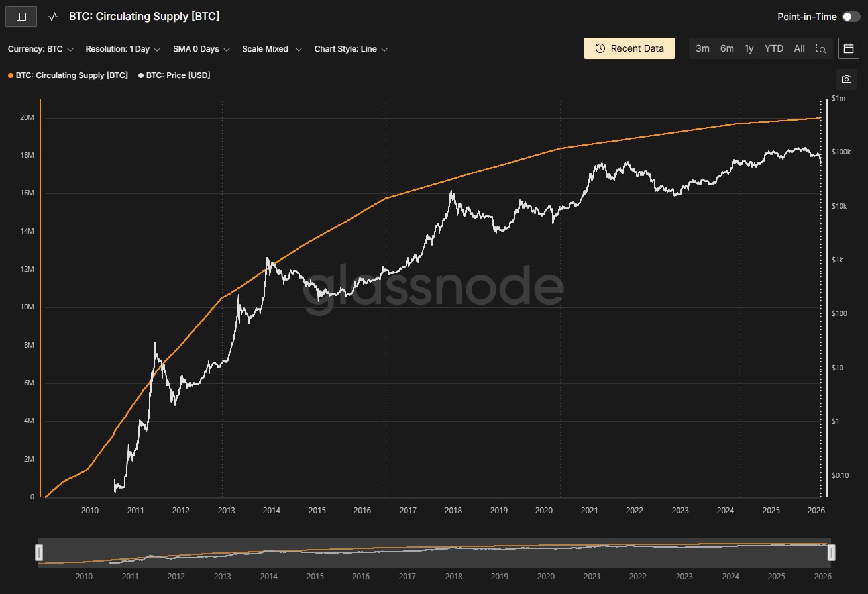Take a chart screenshot with camera icon
868x594 pixels.
pyautogui.click(x=847, y=79)
